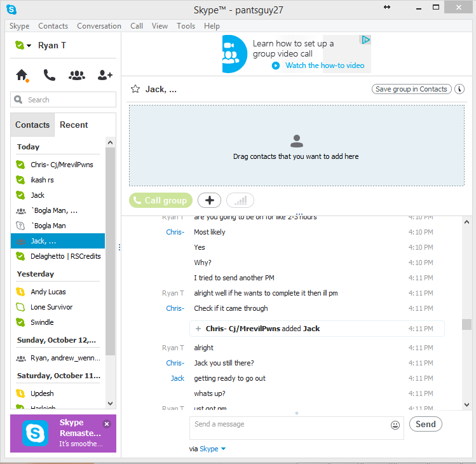Click the status icon beside Chris- Cj/MrevilPwns
The width and height of the screenshot is (476, 464).
tap(20, 165)
